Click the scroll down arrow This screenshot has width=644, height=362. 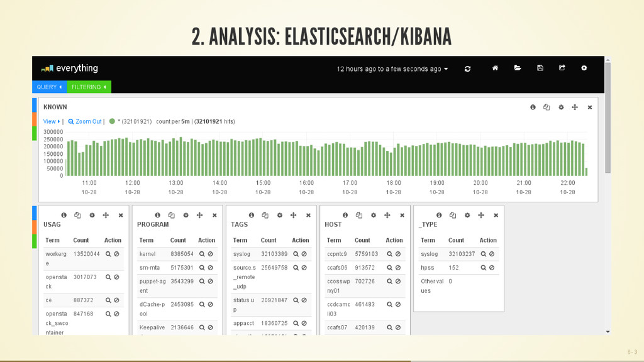(x=608, y=332)
